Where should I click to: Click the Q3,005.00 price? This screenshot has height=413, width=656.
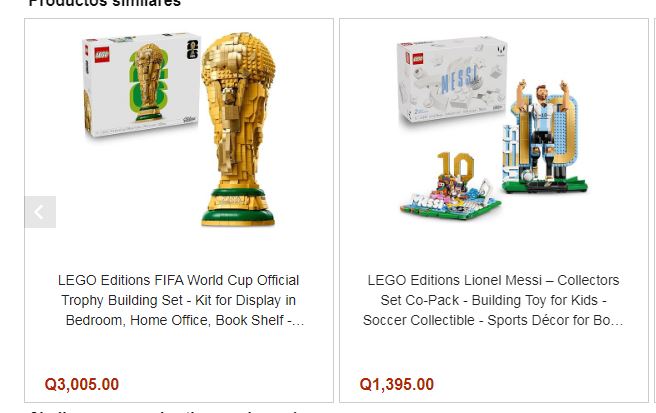coord(82,384)
